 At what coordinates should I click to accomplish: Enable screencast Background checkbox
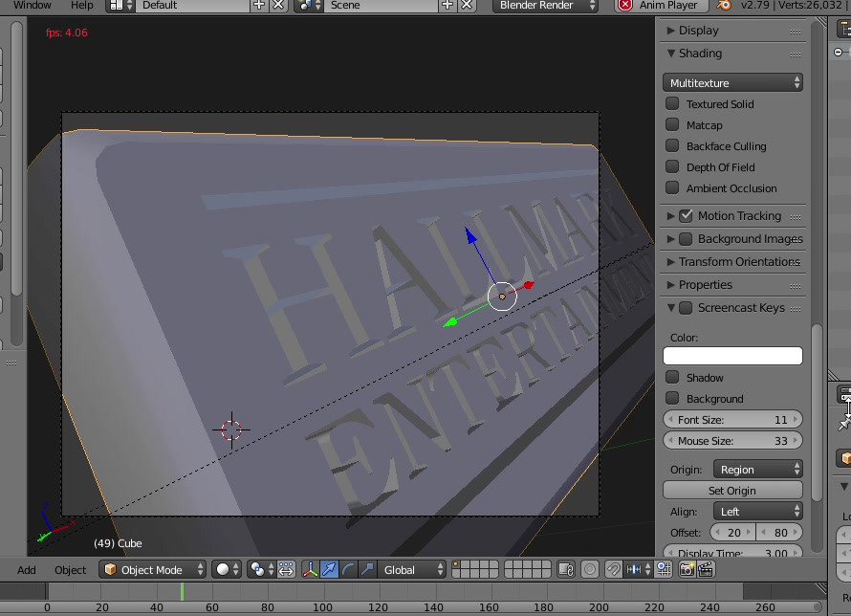point(672,398)
